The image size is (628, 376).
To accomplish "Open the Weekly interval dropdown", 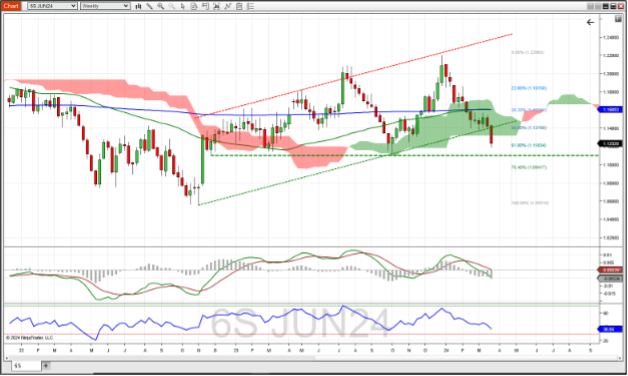I will click(105, 6).
